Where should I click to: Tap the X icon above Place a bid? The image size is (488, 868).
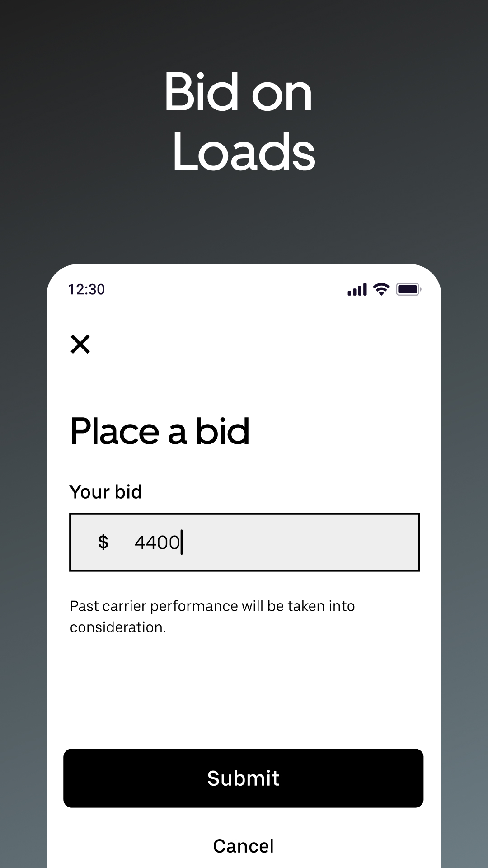(80, 344)
